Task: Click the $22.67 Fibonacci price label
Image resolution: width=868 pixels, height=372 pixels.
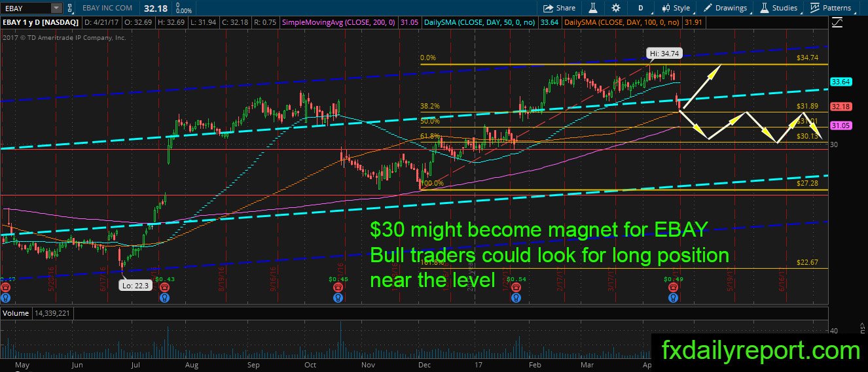Action: coord(808,262)
